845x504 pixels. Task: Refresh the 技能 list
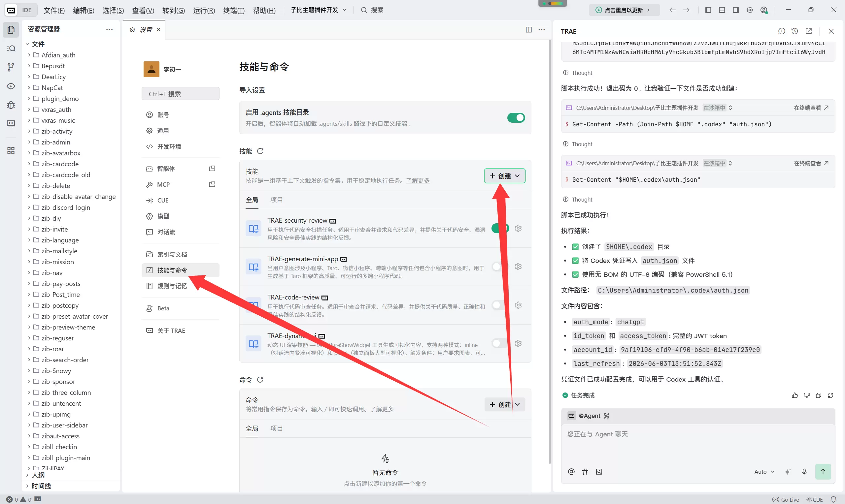tap(260, 151)
